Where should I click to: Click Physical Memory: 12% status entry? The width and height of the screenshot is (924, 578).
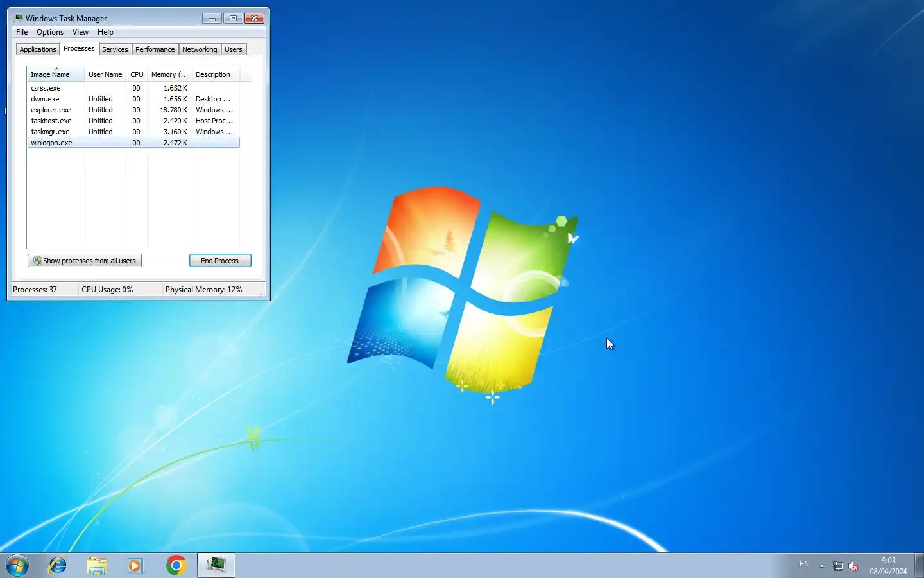[x=203, y=290]
